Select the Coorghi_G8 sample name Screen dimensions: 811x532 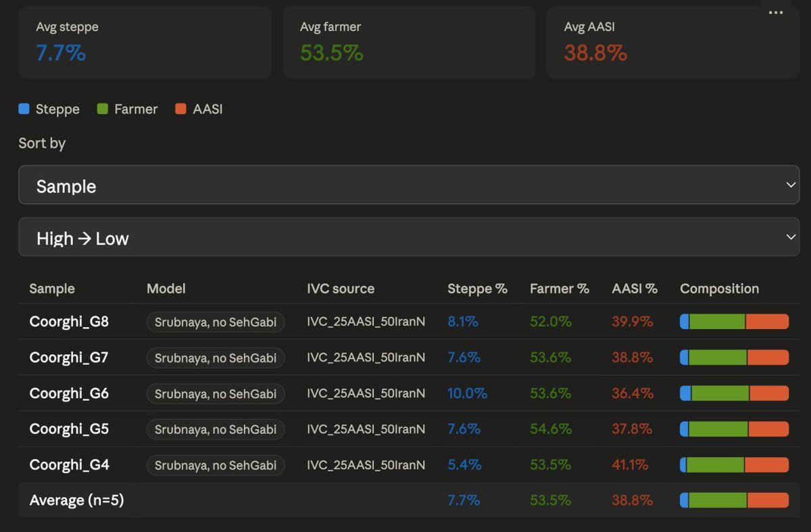pyautogui.click(x=69, y=322)
